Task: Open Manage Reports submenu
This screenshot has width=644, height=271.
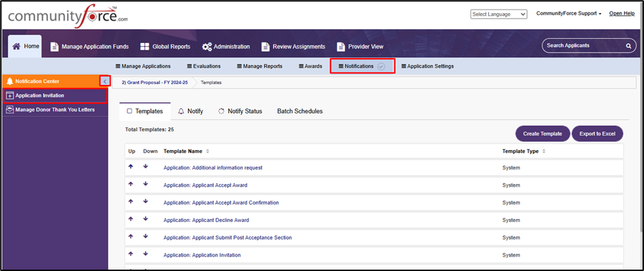Action: (x=259, y=66)
